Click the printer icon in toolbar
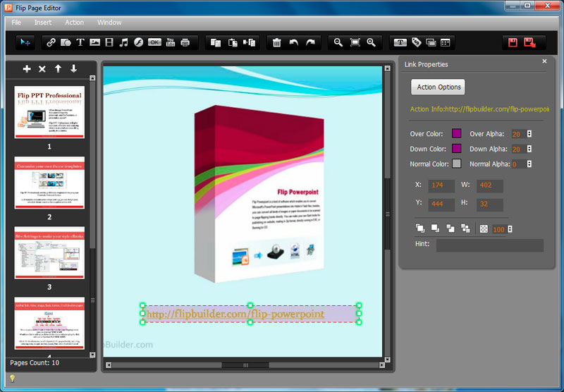This screenshot has width=564, height=392. [185, 42]
